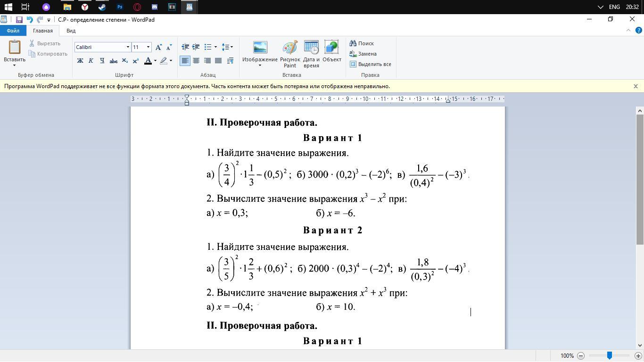The height and width of the screenshot is (362, 644).
Task: Click Поиск to find text
Action: tap(362, 43)
